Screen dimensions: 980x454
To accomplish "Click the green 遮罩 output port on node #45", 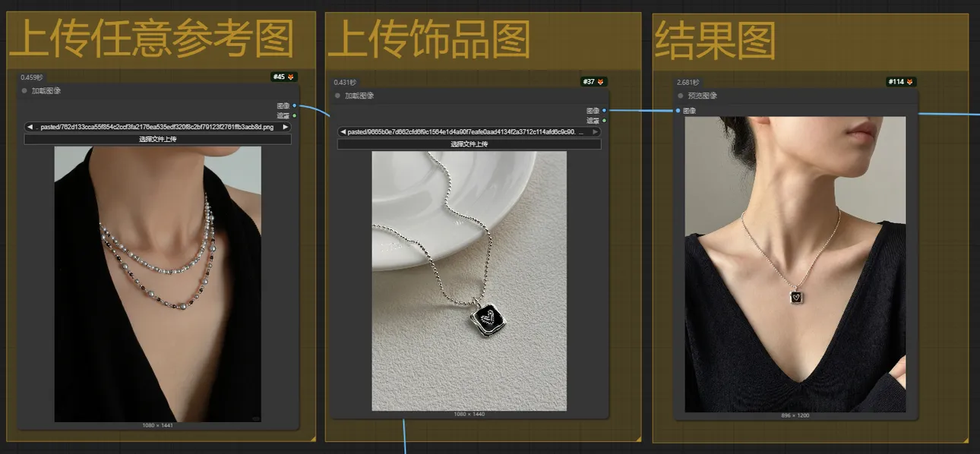I will point(294,115).
